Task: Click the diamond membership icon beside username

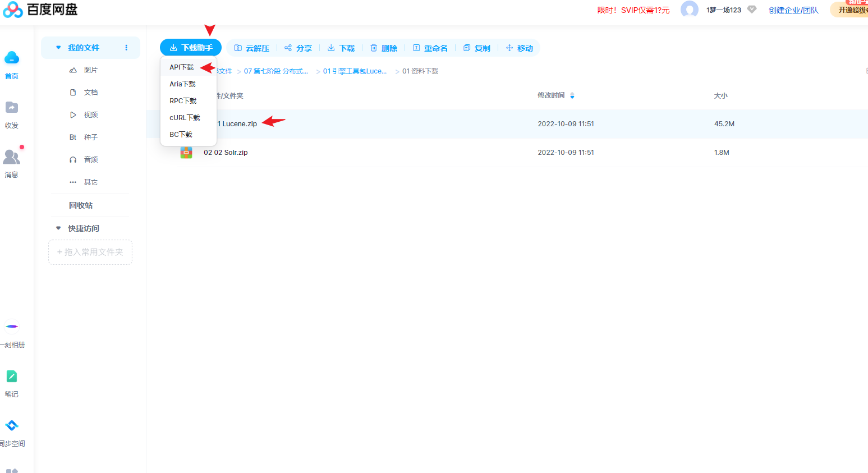Action: (752, 9)
